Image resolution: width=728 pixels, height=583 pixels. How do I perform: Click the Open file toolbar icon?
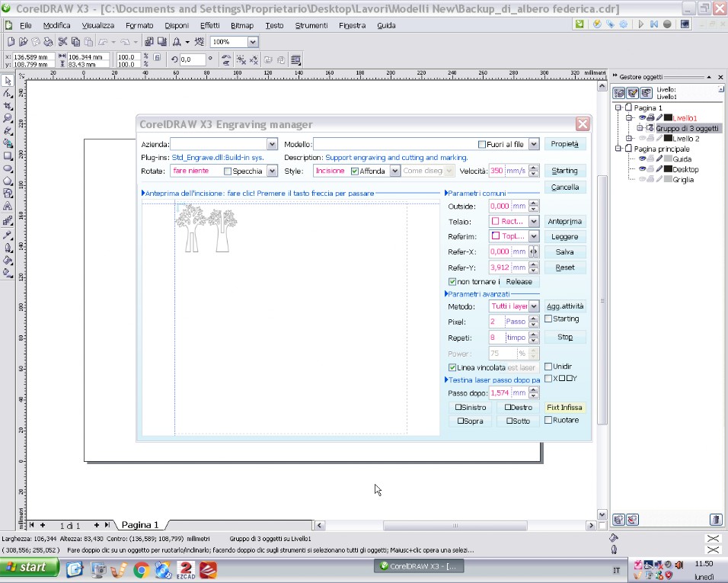23,42
